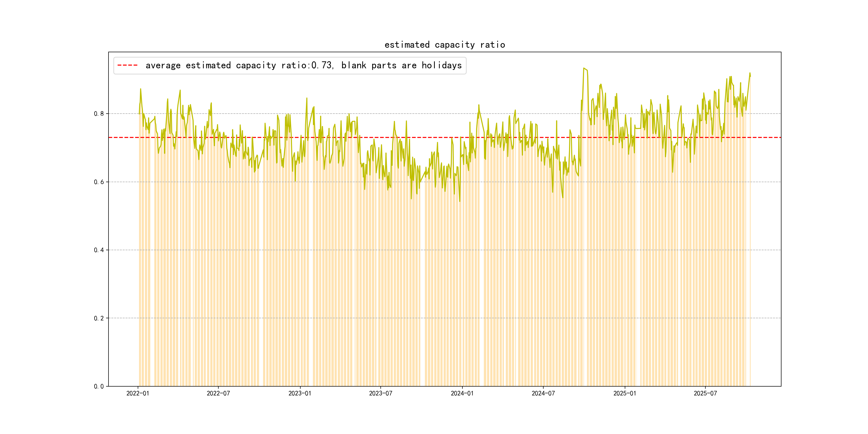The image size is (868, 434).
Task: Click the final data point at line's right end
Action: pos(750,76)
